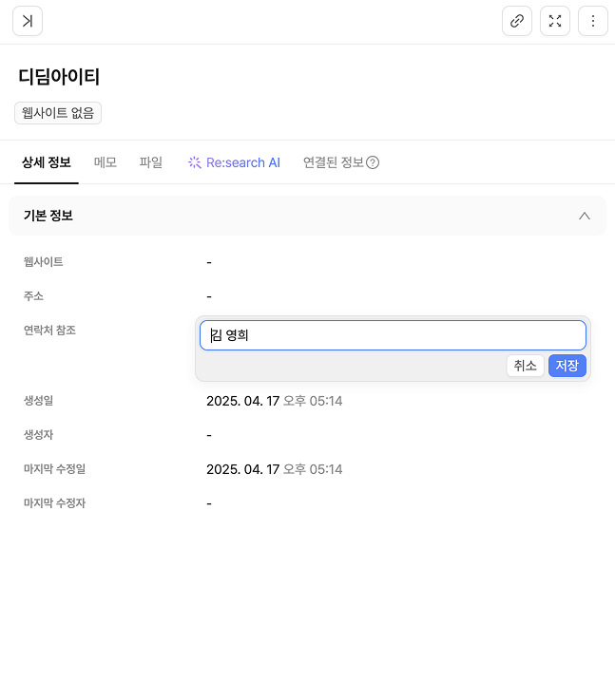
Task: Click the 주소 field value
Action: click(x=209, y=296)
